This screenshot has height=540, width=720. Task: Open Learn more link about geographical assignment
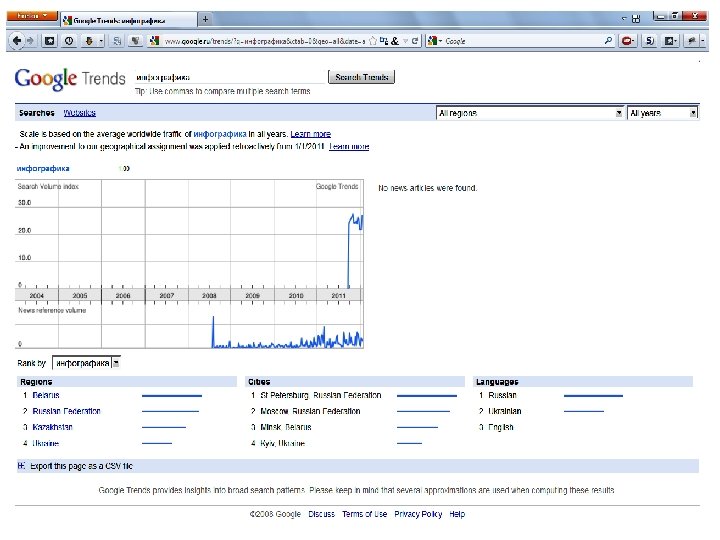(x=349, y=146)
